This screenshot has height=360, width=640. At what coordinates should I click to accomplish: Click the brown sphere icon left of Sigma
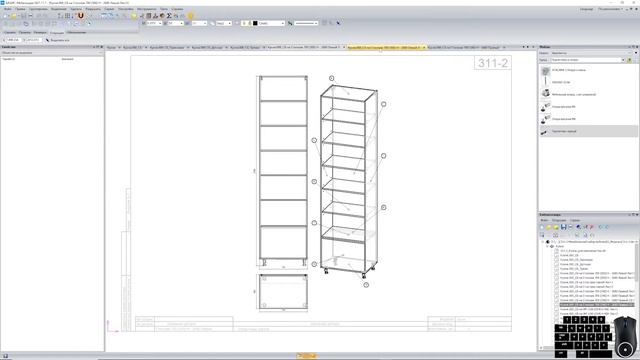[162, 16]
